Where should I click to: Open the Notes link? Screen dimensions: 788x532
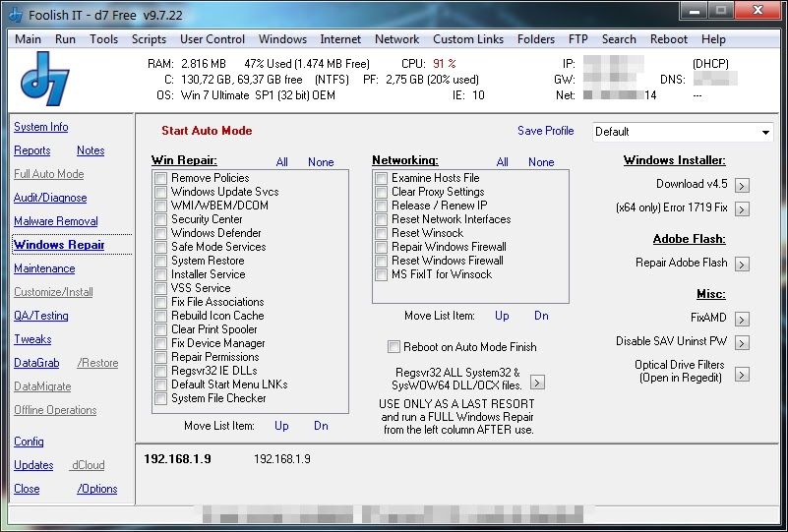click(x=91, y=150)
